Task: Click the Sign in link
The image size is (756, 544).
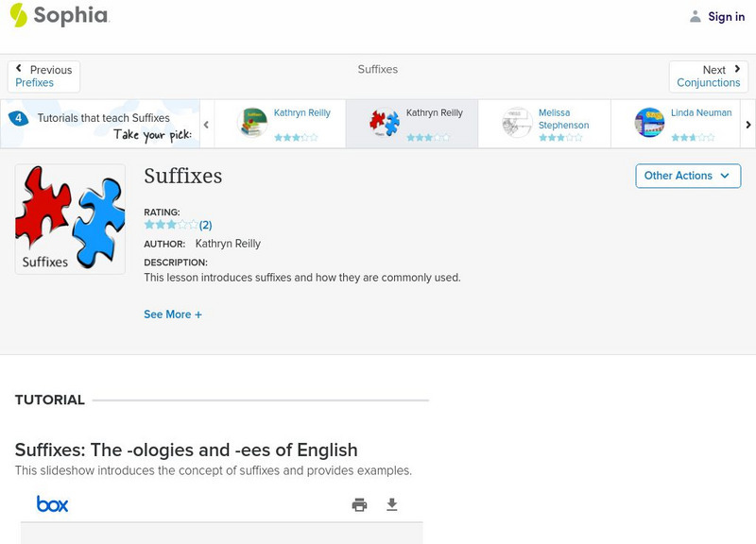Action: point(726,16)
